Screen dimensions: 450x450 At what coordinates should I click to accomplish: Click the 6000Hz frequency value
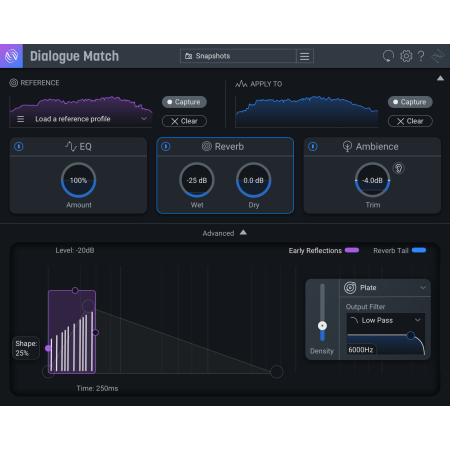point(361,350)
